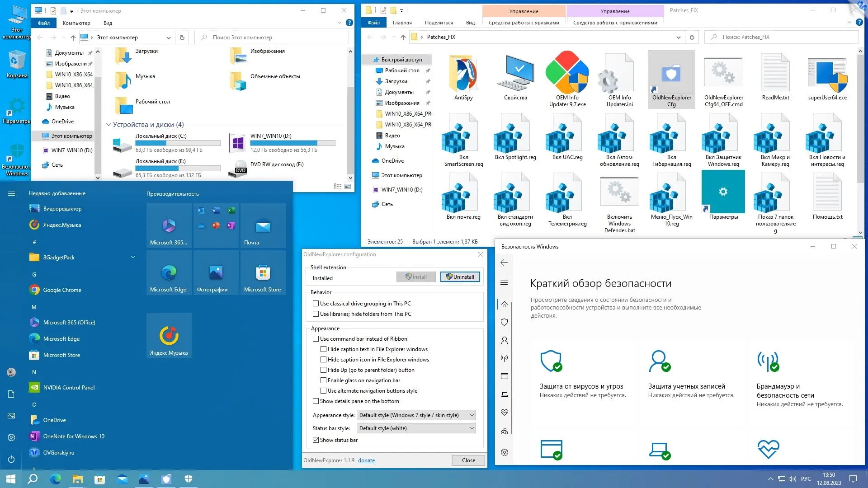The image size is (868, 488).
Task: Open Firewall and network security icon
Action: click(x=768, y=361)
